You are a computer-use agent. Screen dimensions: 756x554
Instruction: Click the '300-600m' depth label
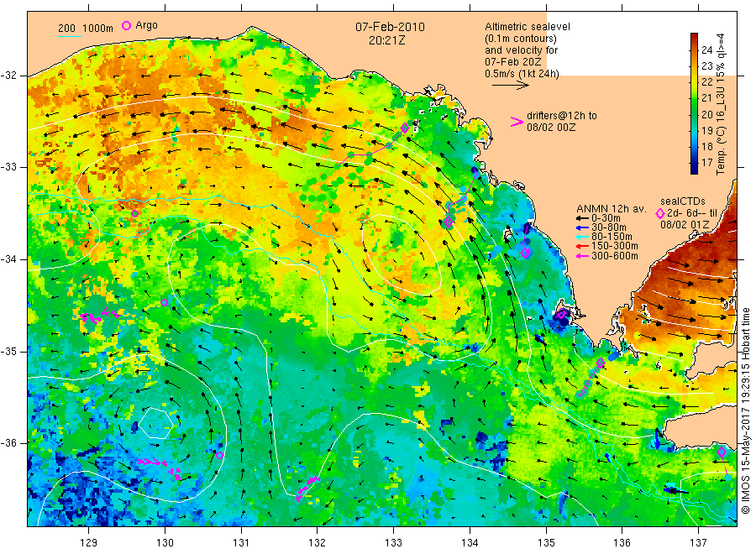(615, 256)
